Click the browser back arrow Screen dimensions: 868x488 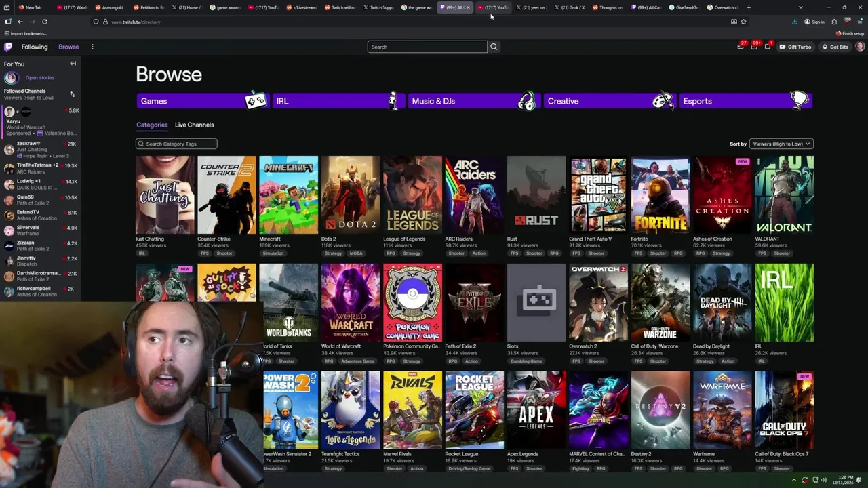tap(20, 22)
